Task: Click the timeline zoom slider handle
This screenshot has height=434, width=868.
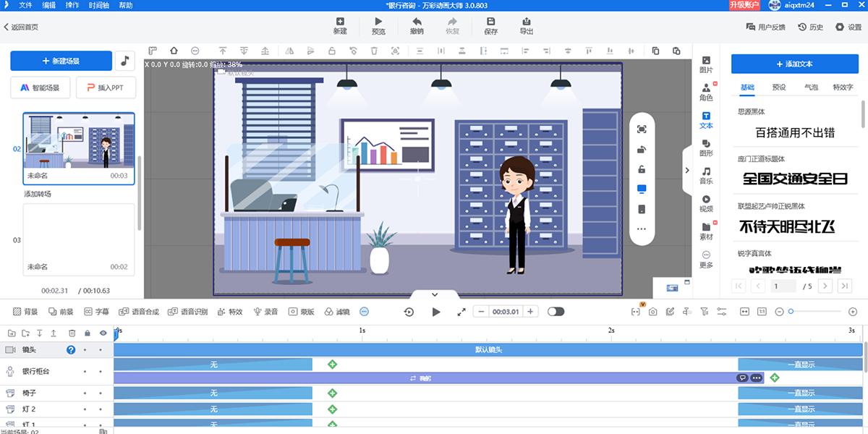Action: click(791, 312)
